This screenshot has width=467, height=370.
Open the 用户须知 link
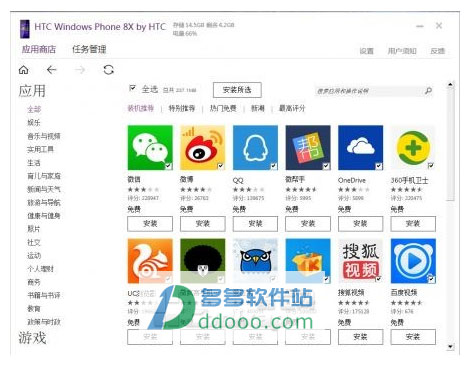tap(402, 51)
